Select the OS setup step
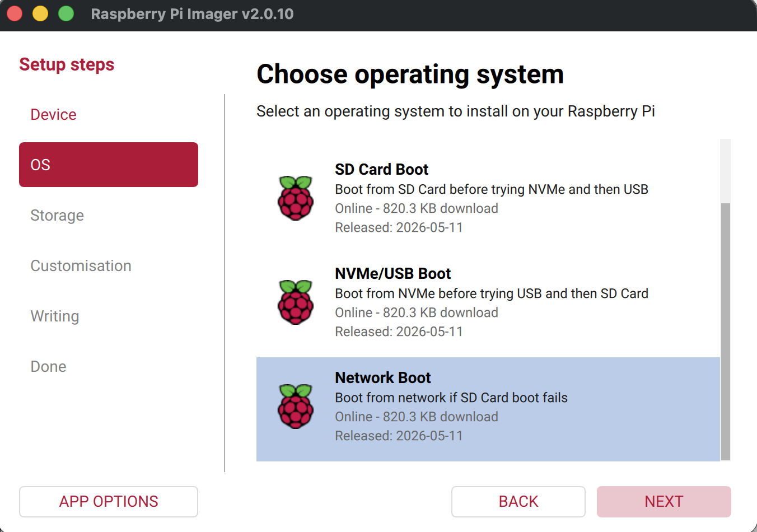757x532 pixels. click(109, 165)
